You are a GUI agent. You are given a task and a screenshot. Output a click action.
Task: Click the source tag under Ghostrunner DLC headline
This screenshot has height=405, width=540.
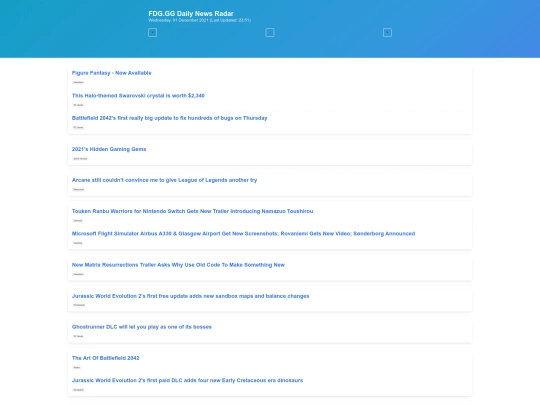click(78, 336)
